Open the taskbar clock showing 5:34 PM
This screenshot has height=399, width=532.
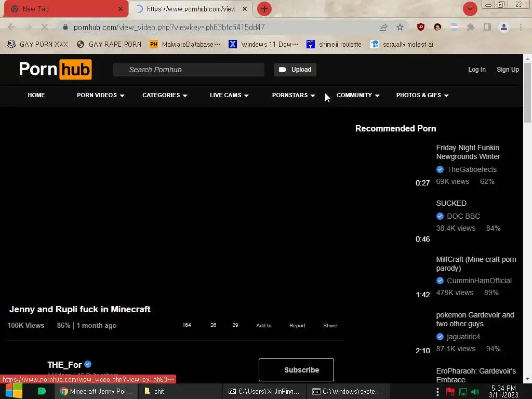coord(503,392)
